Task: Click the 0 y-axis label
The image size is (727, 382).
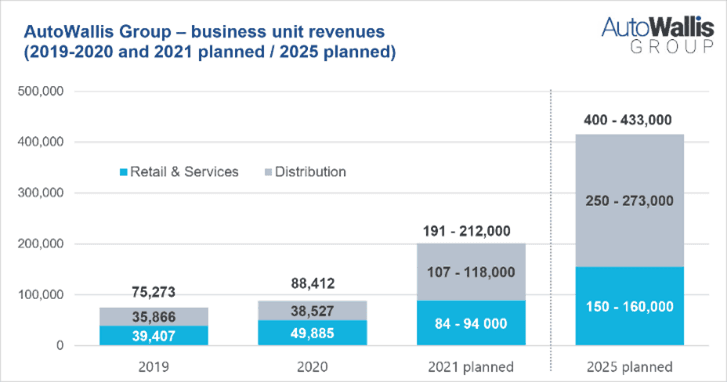Action: [x=60, y=345]
